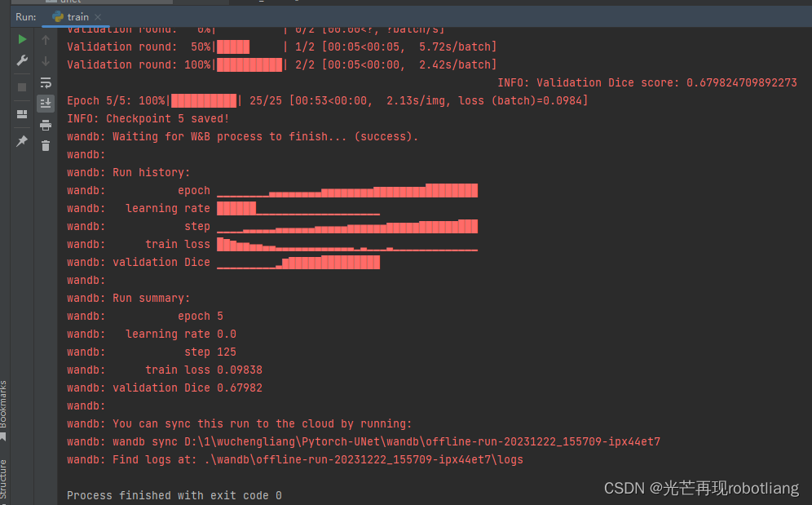
Task: Toggle soft-wrap for console output
Action: [46, 82]
